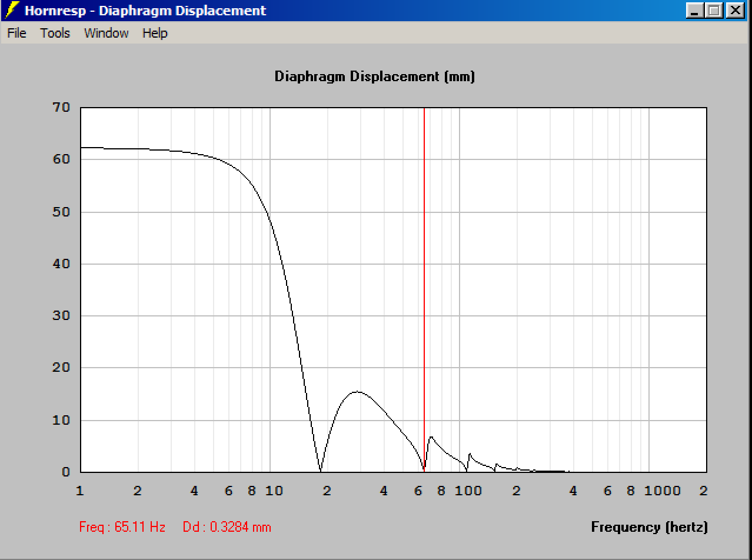Viewport: 752px width, 560px height.
Task: Open the Window menu
Action: pyautogui.click(x=107, y=33)
